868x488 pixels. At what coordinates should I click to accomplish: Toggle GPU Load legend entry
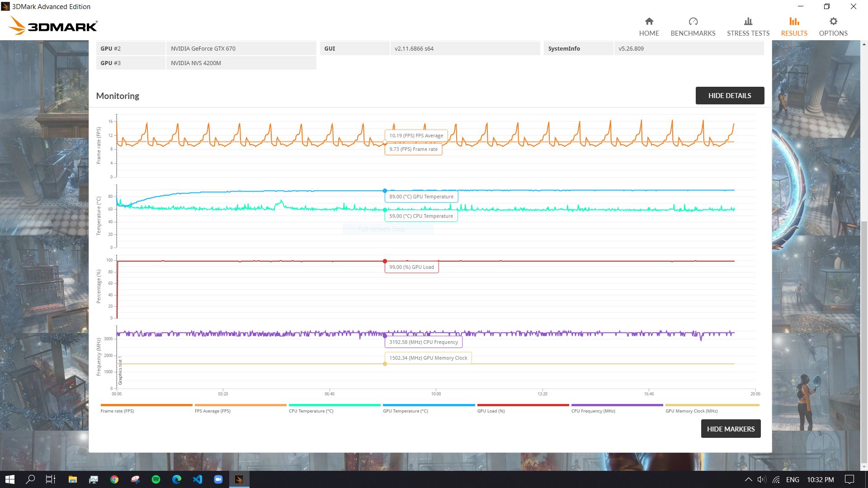point(491,411)
